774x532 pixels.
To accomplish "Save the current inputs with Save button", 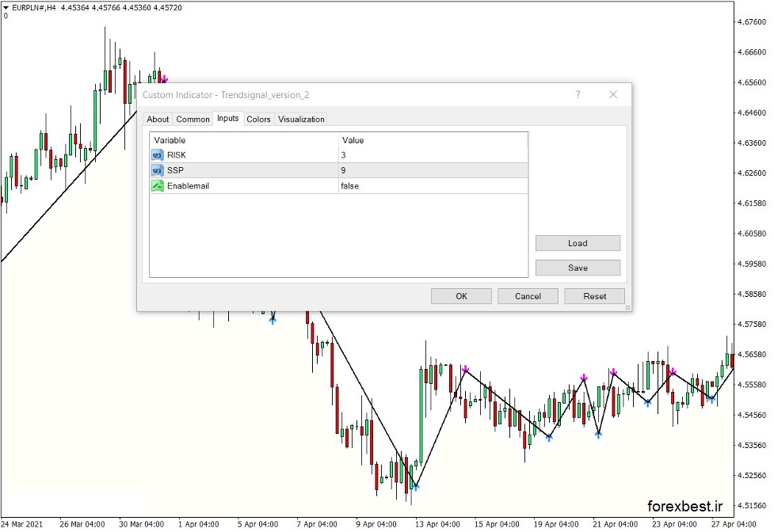I will coord(578,268).
